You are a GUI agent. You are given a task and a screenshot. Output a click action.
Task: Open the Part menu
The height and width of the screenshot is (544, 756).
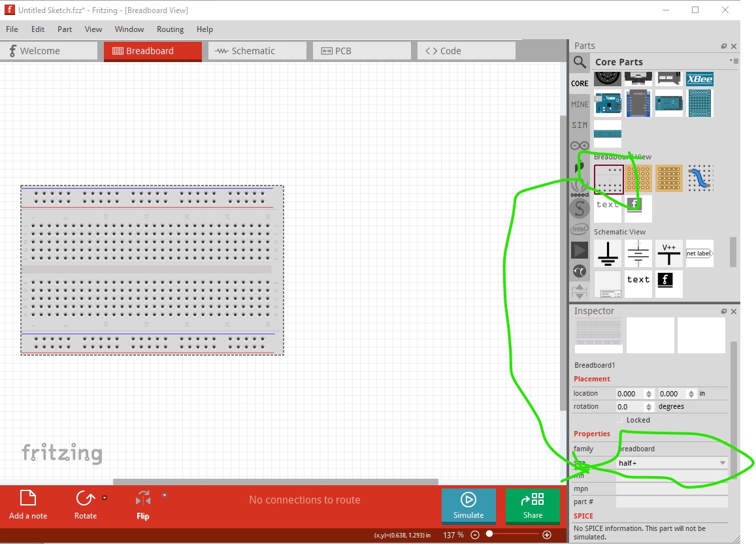pyautogui.click(x=65, y=29)
